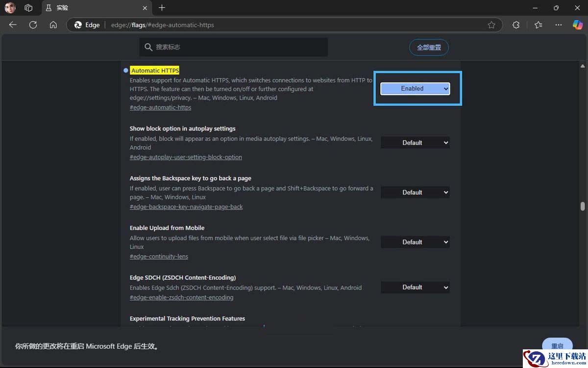Image resolution: width=588 pixels, height=368 pixels.
Task: Follow the #edge-continuity-lens link
Action: (x=159, y=256)
